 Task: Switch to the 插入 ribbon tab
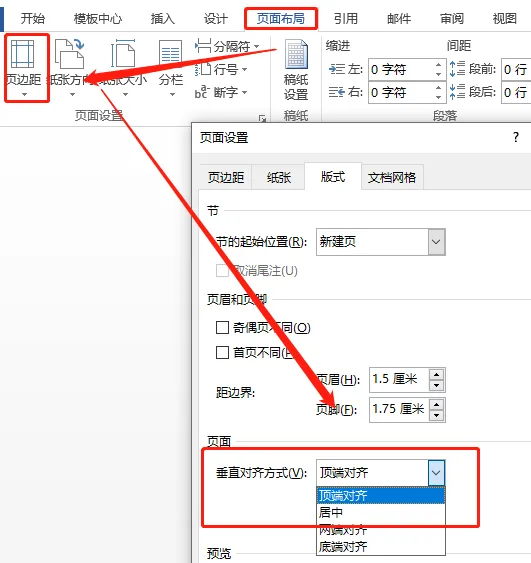tap(162, 18)
